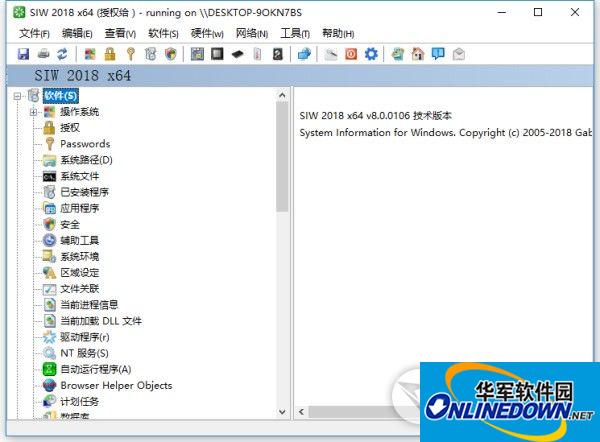Open the 网络(N) menu
This screenshot has width=600, height=442.
251,33
